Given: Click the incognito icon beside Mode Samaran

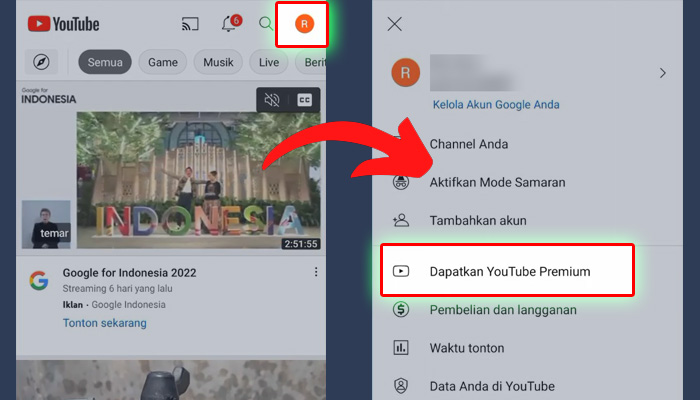Looking at the screenshot, I should 401,182.
